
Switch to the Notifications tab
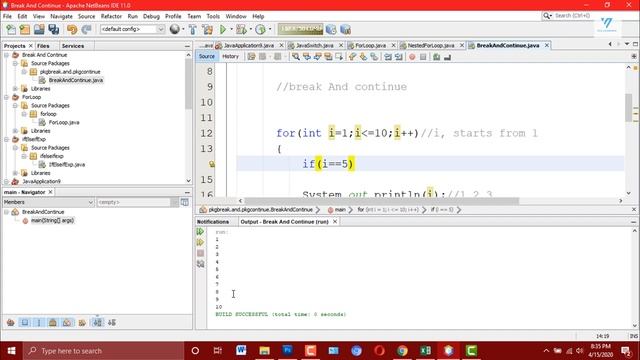click(x=213, y=222)
